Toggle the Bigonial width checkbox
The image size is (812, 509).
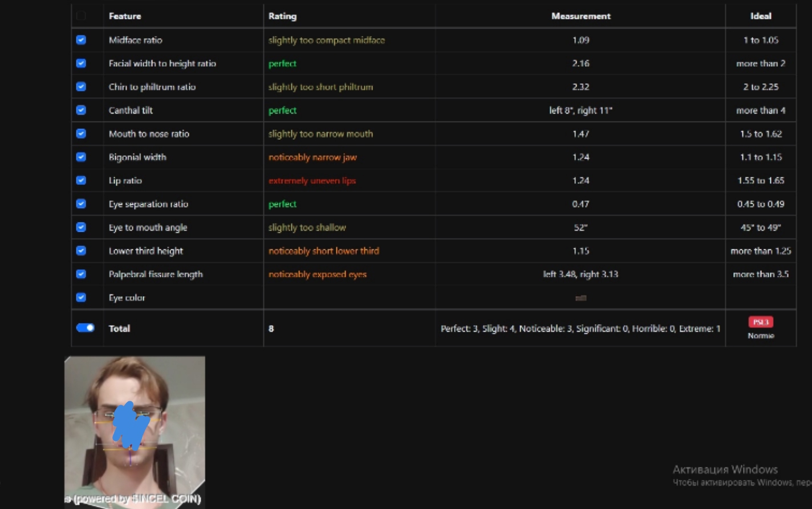81,157
